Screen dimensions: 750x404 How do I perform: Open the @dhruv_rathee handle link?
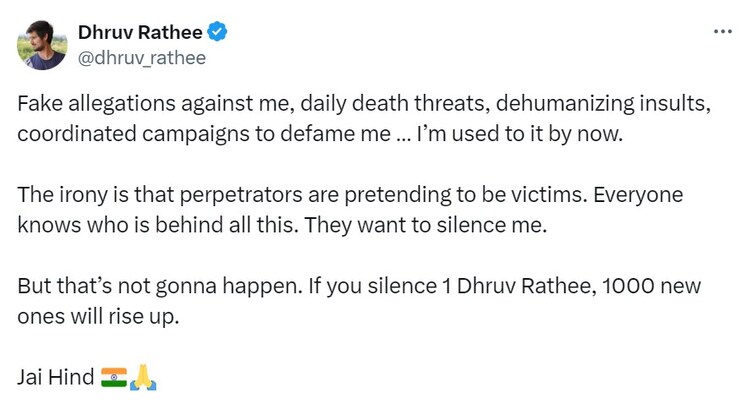pyautogui.click(x=141, y=58)
